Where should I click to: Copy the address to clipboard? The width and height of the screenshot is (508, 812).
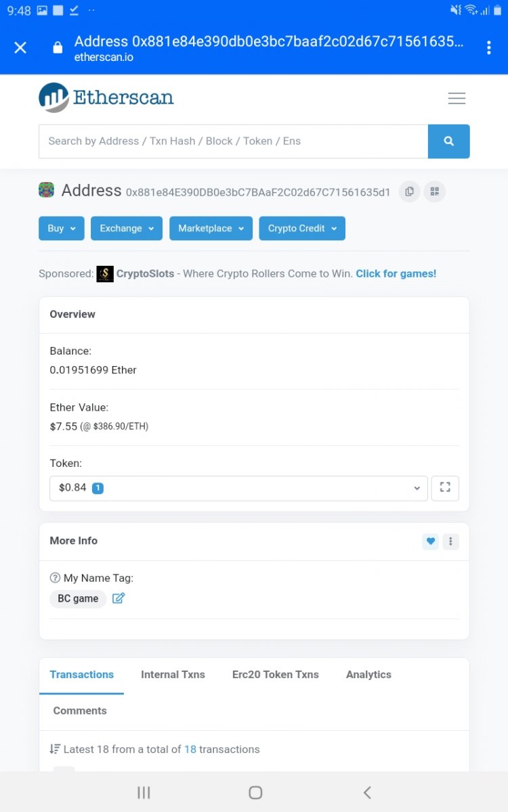(409, 191)
